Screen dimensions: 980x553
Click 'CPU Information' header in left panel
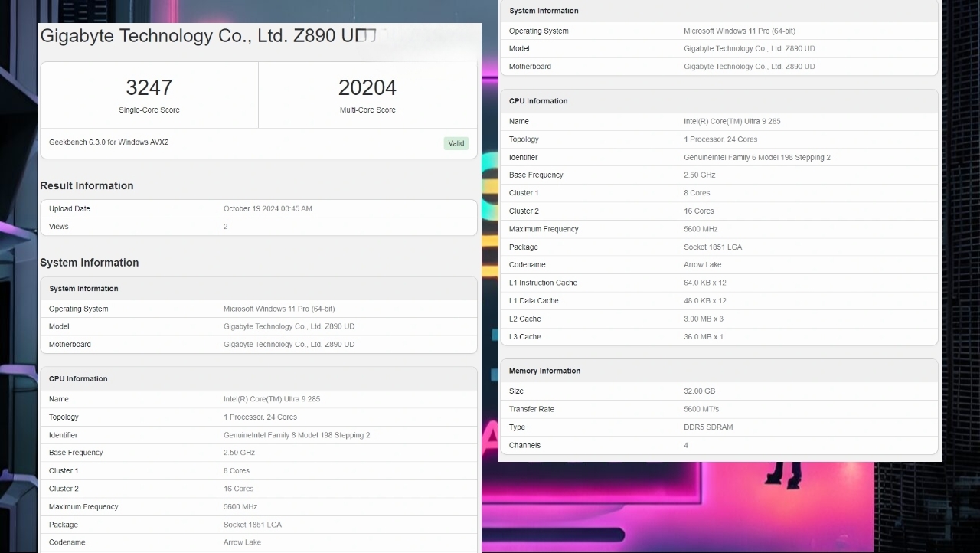[x=78, y=379]
